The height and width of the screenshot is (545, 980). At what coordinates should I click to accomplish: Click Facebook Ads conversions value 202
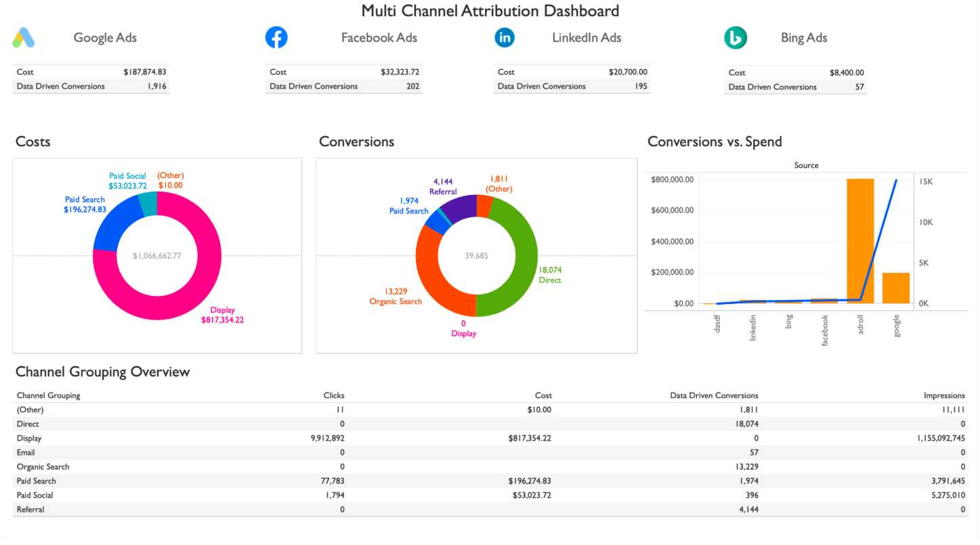pos(412,86)
